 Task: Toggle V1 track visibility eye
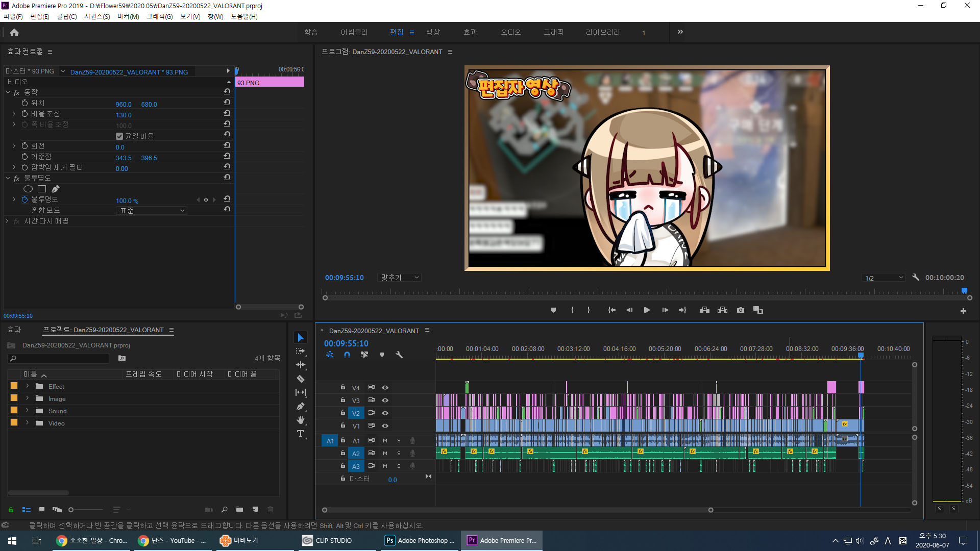385,426
